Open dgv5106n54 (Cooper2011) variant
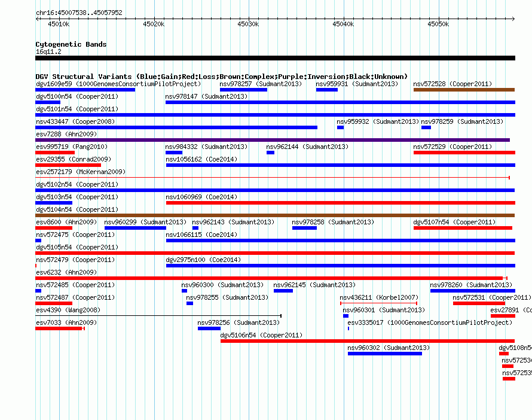Image resolution: width=532 pixels, height=420 pixels. [368, 341]
